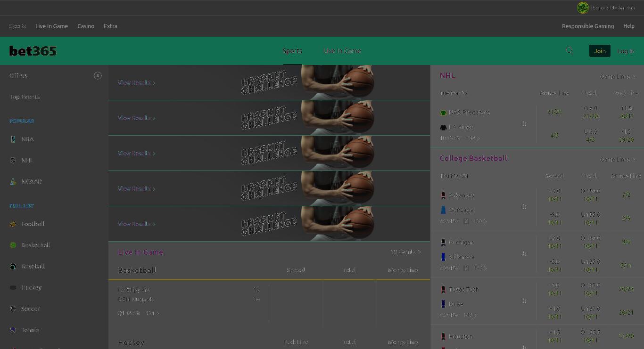Image resolution: width=644 pixels, height=349 pixels.
Task: Click the DEN Nuggets team name
Action: pos(137,299)
